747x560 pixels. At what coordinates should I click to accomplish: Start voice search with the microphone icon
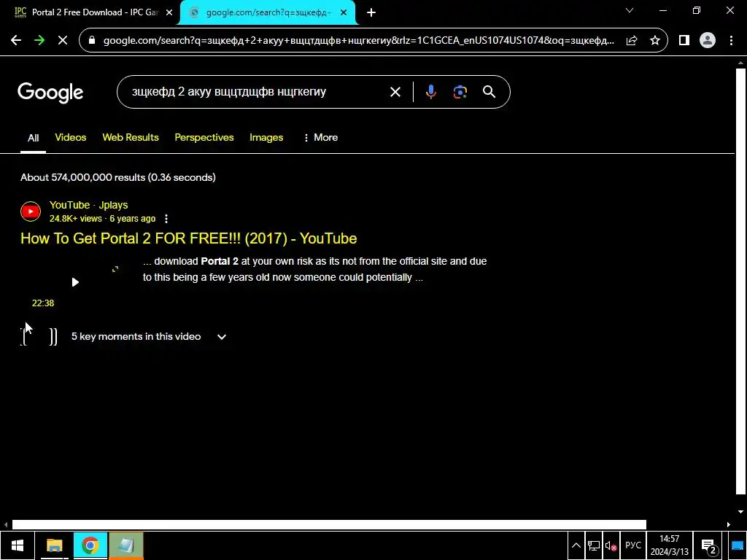[x=430, y=92]
